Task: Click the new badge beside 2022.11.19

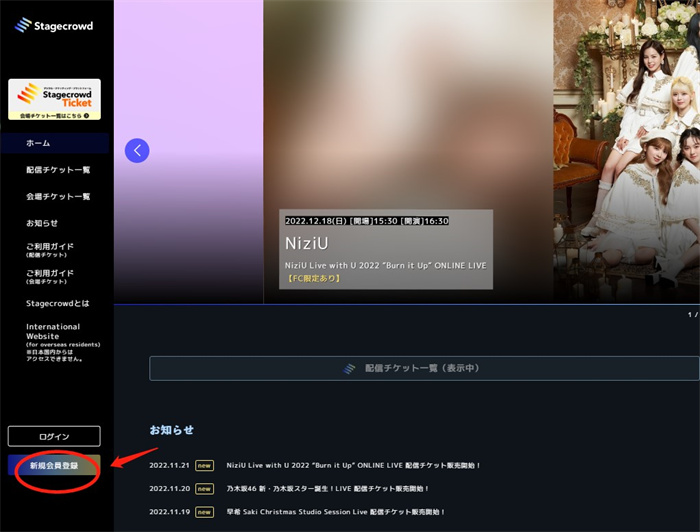Action: (204, 512)
